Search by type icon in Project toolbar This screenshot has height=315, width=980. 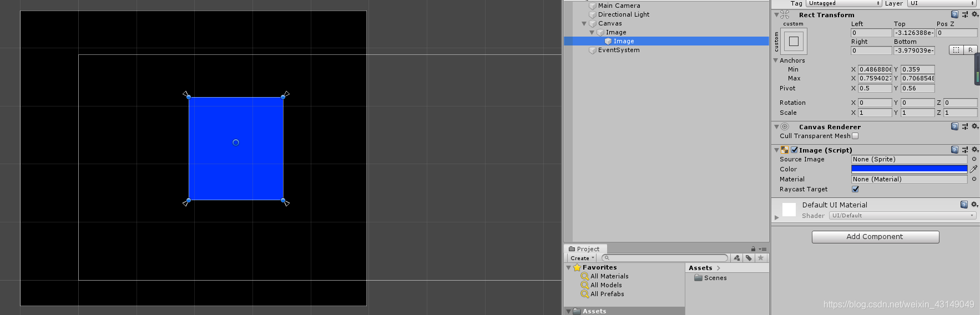pos(736,258)
